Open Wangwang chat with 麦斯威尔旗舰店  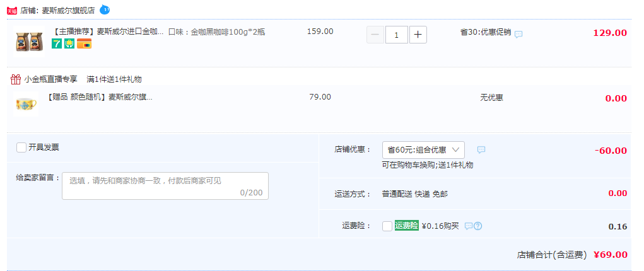point(105,9)
